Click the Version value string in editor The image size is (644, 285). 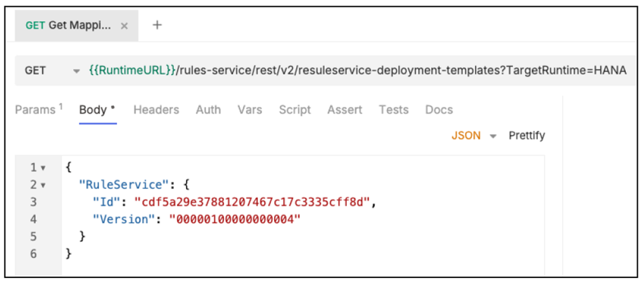(235, 219)
